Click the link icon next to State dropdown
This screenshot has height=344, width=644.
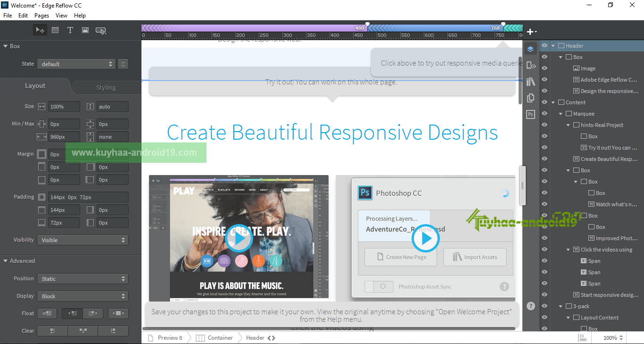click(x=123, y=64)
